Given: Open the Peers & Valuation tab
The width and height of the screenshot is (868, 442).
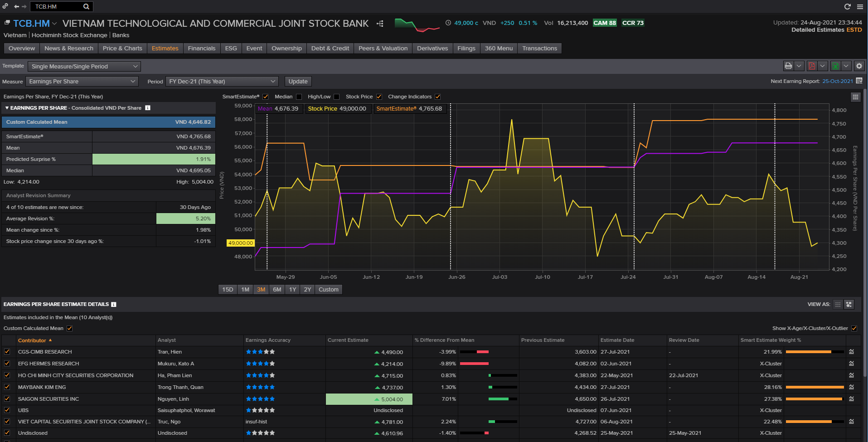Looking at the screenshot, I should [x=383, y=49].
